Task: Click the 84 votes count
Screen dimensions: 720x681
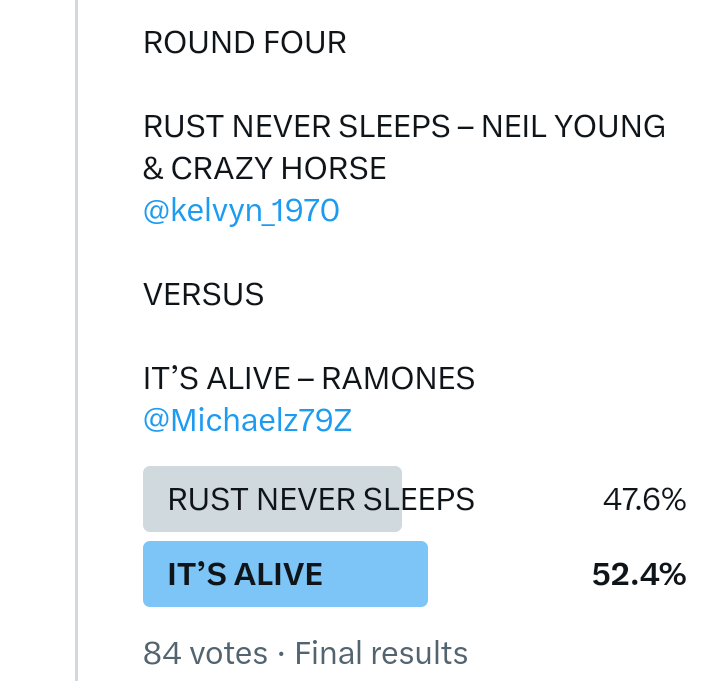Action: [205, 653]
